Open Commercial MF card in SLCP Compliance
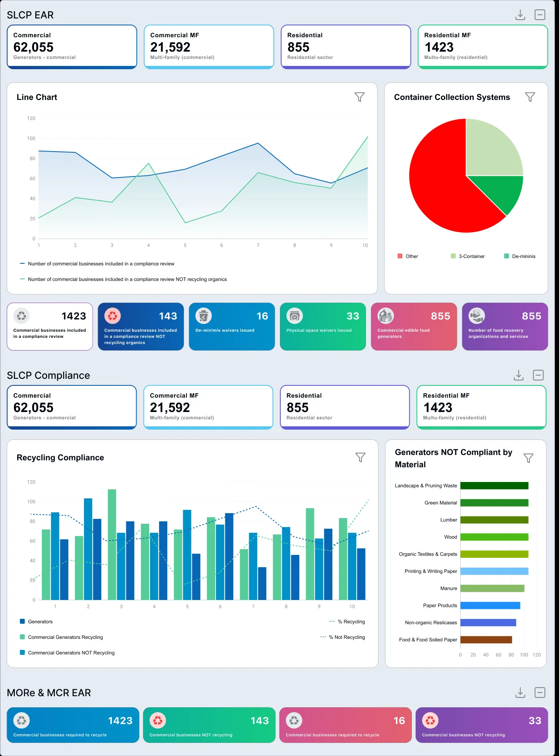 pos(208,407)
